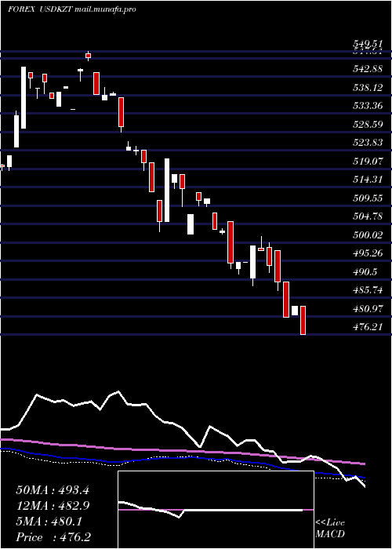Click the 476.21 price label

point(367,327)
